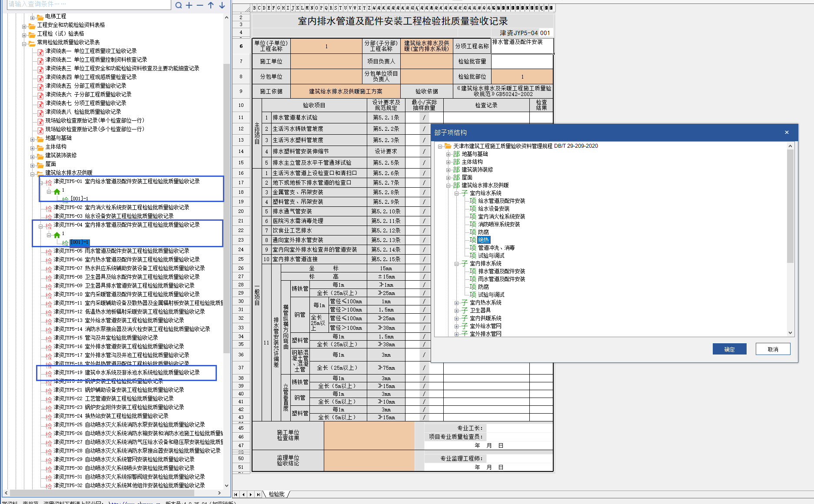The height and width of the screenshot is (504, 814).
Task: Click the green 部 icon of 地基与基础 in the dialog
Action: click(x=456, y=154)
